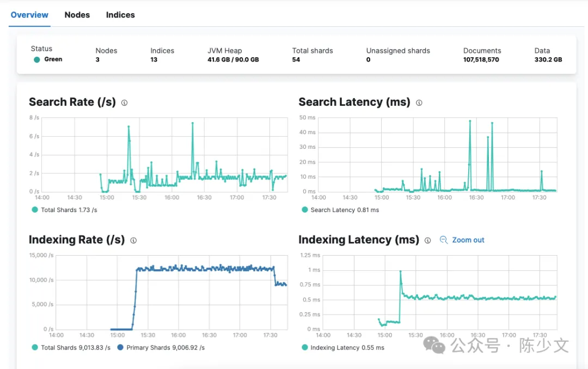The width and height of the screenshot is (588, 369).
Task: Select the Overview tab
Action: [29, 15]
